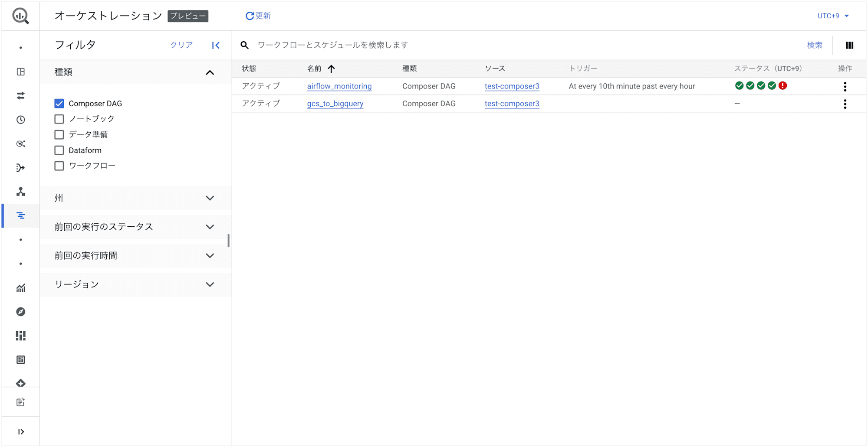Collapse the filter panel arrow icon
868x447 pixels.
216,45
